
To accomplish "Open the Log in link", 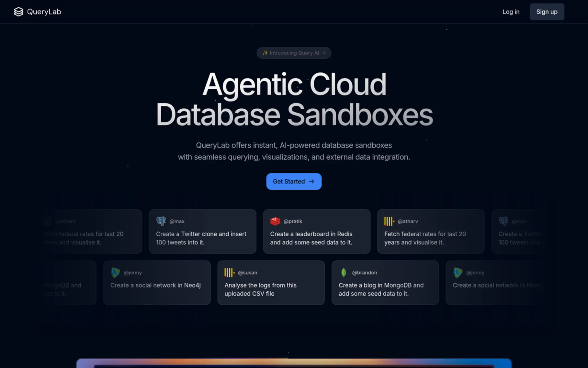I will [511, 12].
